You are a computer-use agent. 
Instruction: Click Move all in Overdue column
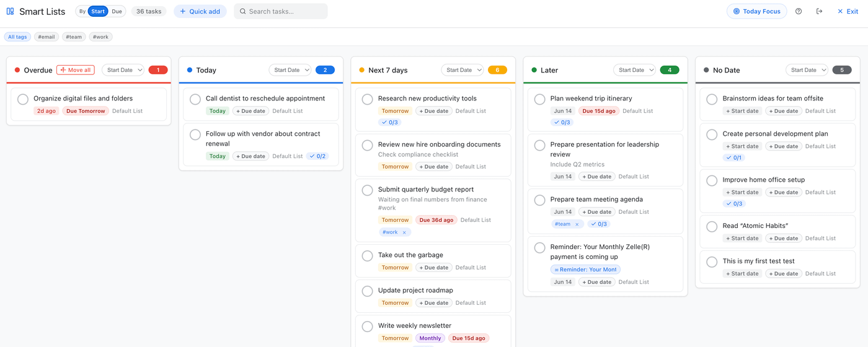coord(76,70)
